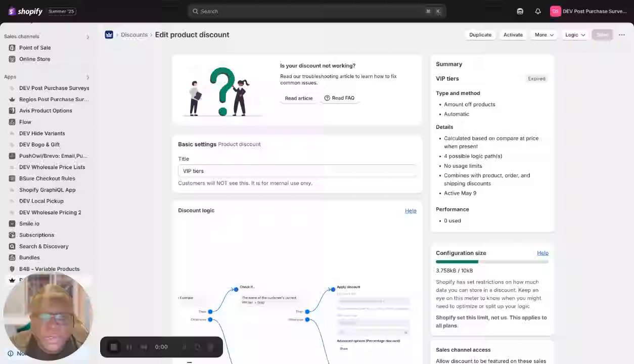This screenshot has height=364, width=634.
Task: Expand the Apps section chevron
Action: click(87, 77)
